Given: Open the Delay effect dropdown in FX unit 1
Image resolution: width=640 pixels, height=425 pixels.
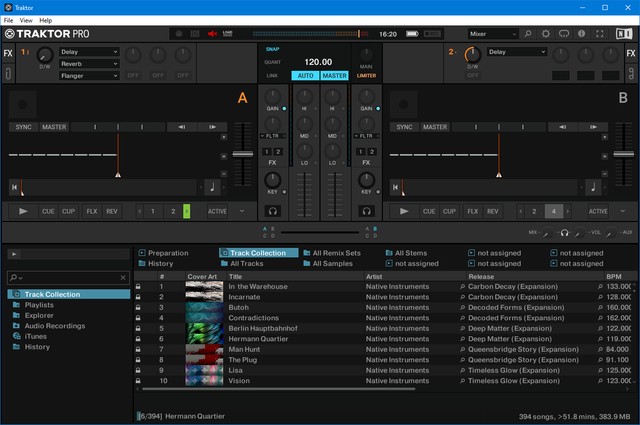Looking at the screenshot, I should click(89, 51).
